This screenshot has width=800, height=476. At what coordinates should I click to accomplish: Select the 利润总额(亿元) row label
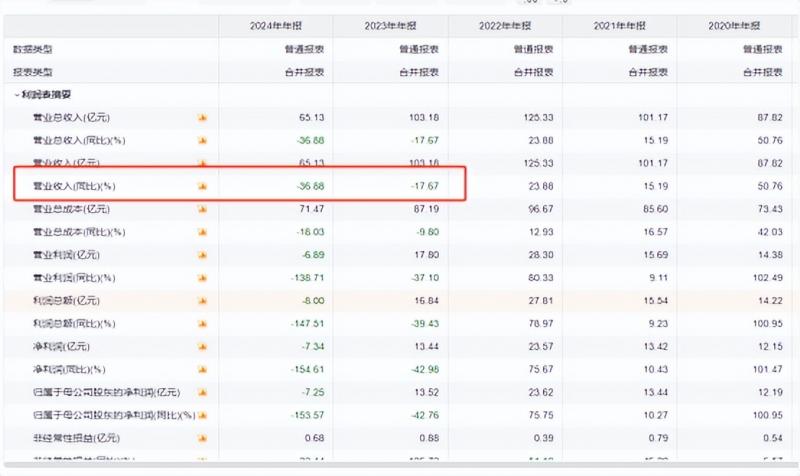(66, 301)
